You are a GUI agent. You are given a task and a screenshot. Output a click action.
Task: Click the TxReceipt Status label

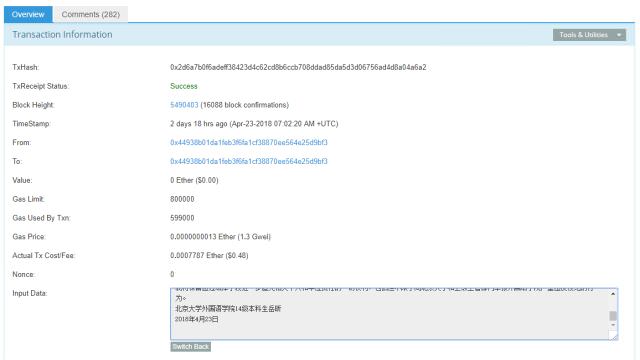40,86
